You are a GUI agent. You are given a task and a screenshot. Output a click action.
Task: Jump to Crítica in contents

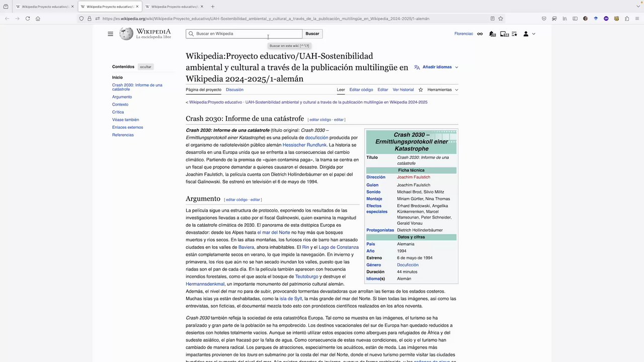[118, 112]
